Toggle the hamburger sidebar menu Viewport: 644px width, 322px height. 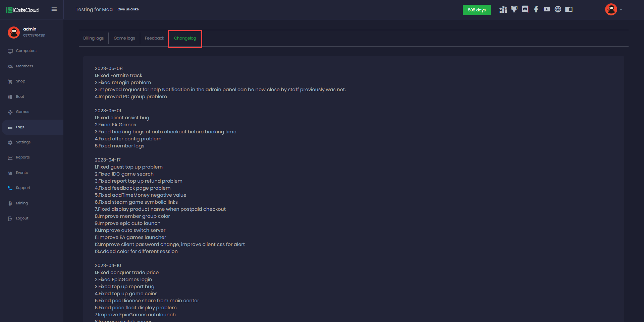[54, 9]
